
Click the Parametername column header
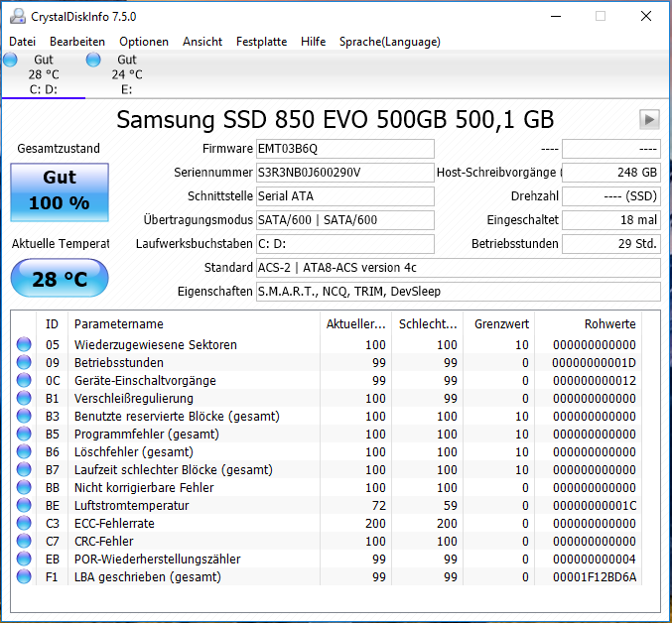[x=194, y=324]
